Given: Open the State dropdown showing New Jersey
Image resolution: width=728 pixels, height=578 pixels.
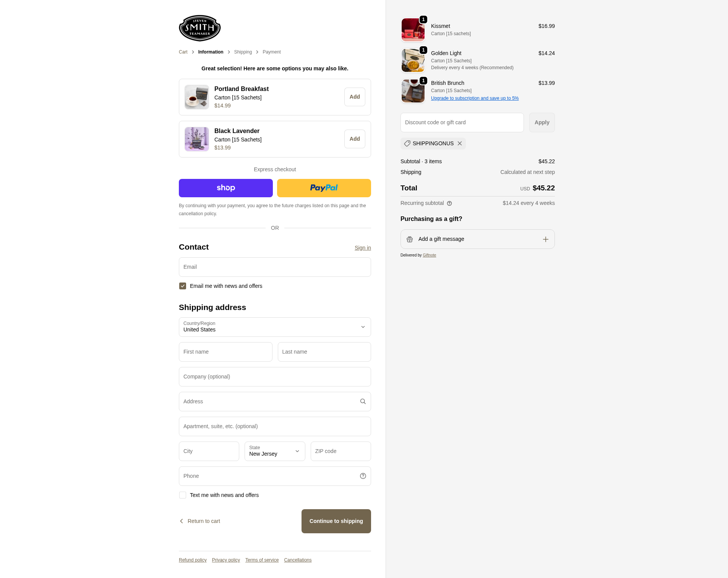Looking at the screenshot, I should coord(275,451).
